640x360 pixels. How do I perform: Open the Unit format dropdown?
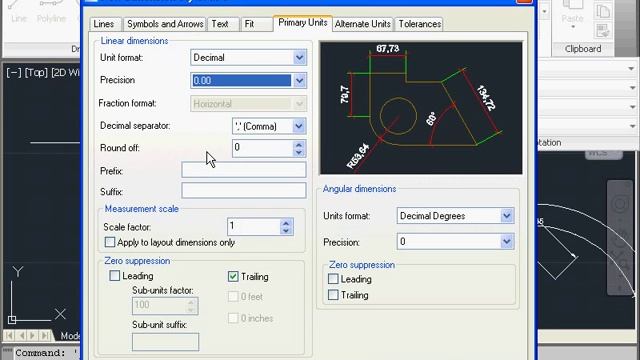299,58
